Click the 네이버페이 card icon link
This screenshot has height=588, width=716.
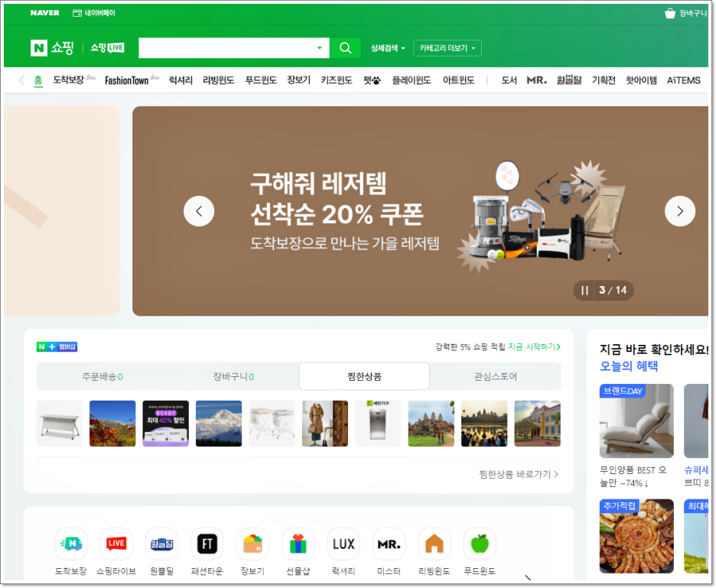click(x=94, y=13)
